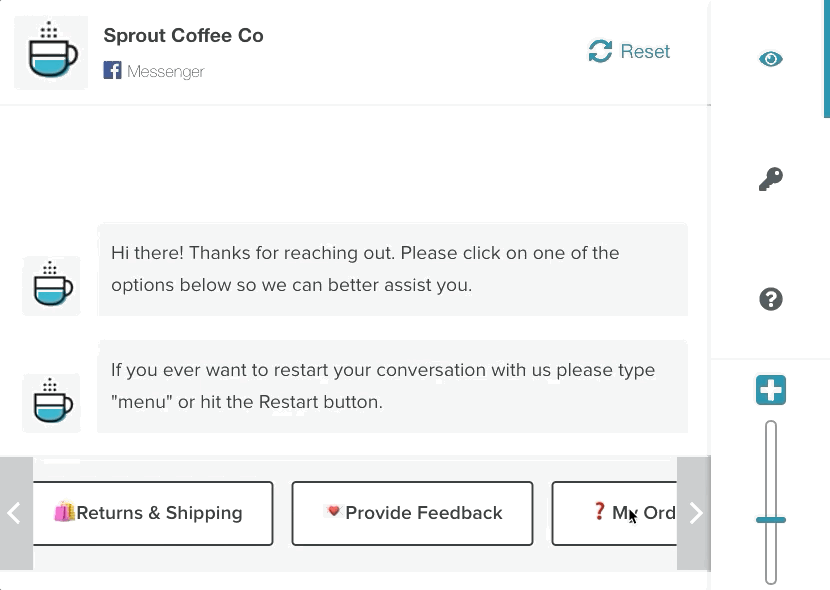Select the key icon in the right sidebar
The height and width of the screenshot is (590, 830).
click(x=770, y=179)
